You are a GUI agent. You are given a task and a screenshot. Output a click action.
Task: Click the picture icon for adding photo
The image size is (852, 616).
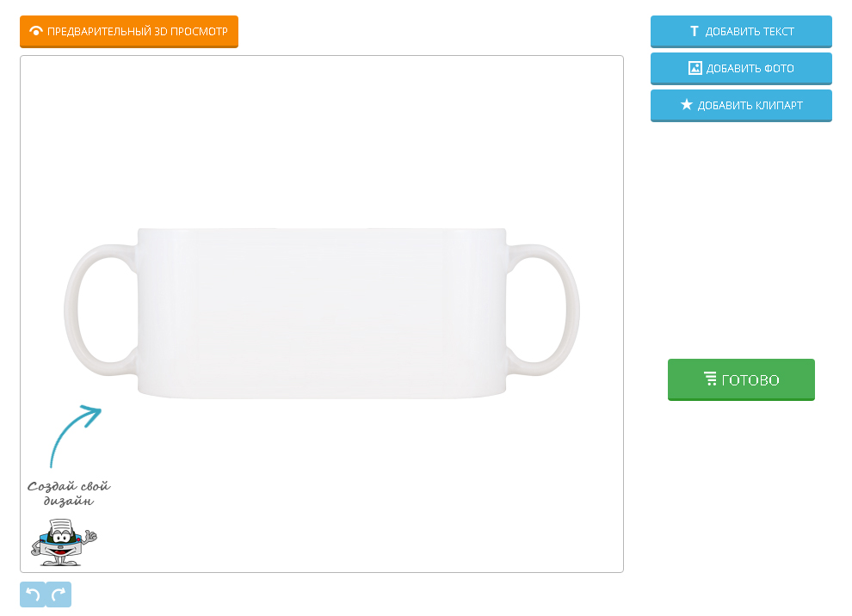[695, 68]
